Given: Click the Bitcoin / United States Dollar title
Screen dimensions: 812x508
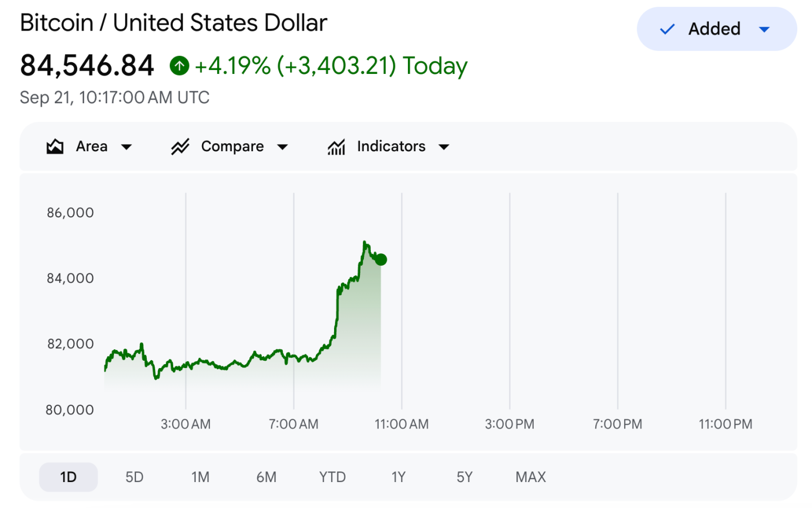Looking at the screenshot, I should point(174,23).
